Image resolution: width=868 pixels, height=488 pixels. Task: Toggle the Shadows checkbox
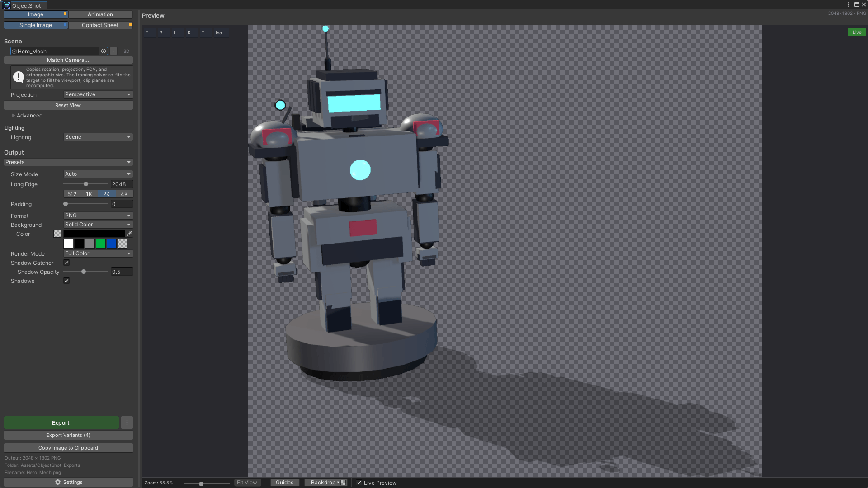[x=66, y=281]
